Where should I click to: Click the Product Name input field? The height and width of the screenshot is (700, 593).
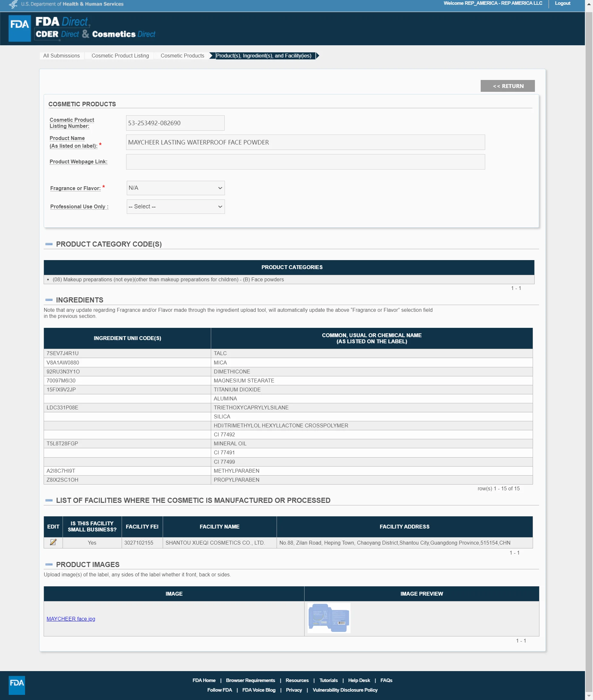coord(305,142)
